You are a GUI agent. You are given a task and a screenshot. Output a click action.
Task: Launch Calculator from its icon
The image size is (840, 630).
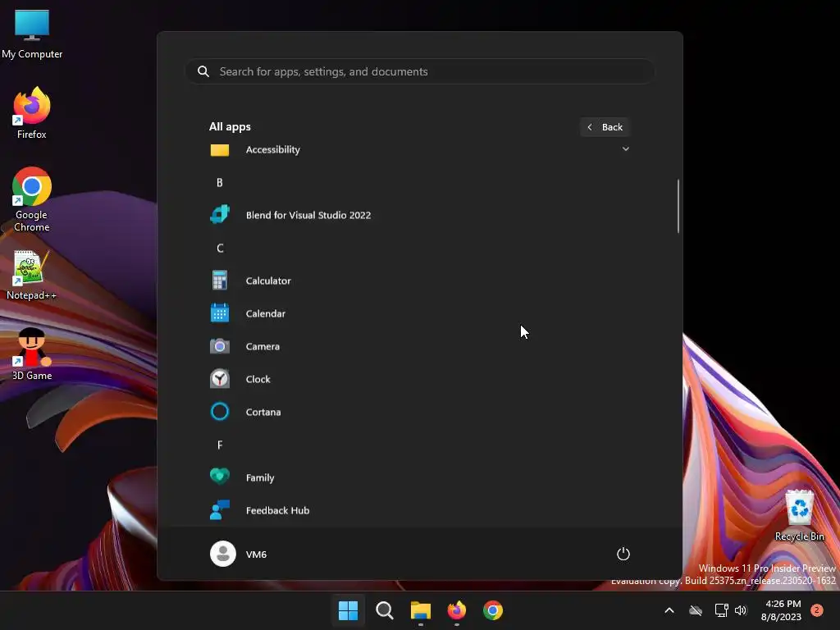pyautogui.click(x=220, y=281)
